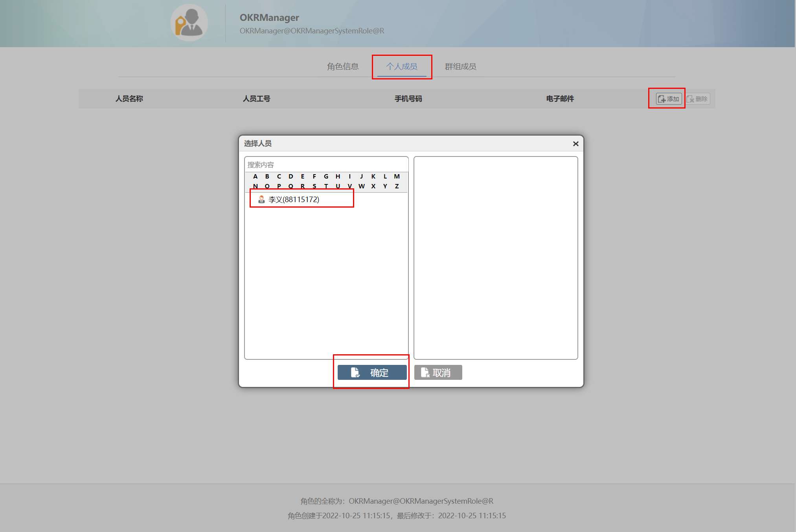Click the 搜索内容 search field
Screen dimensions: 796x532
click(326, 165)
